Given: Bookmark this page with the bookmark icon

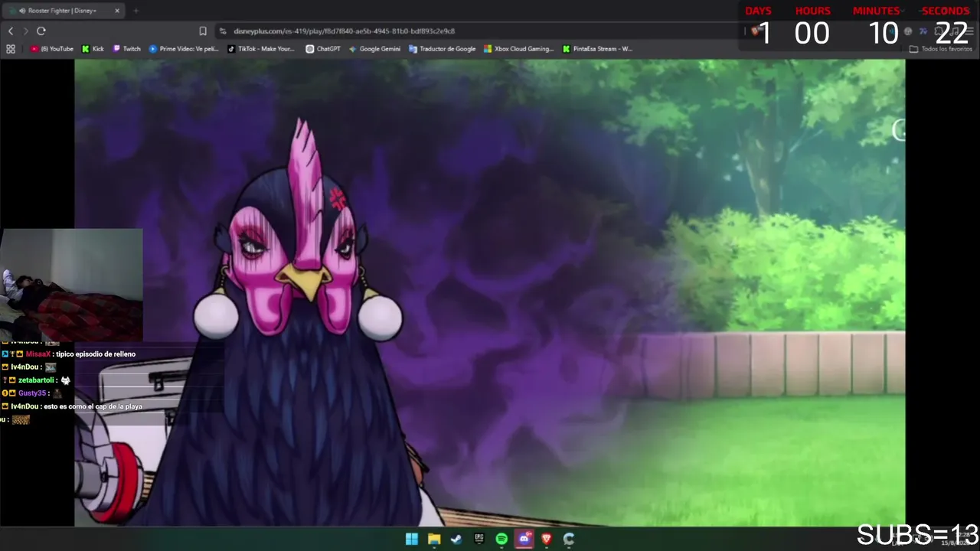Looking at the screenshot, I should pyautogui.click(x=203, y=31).
